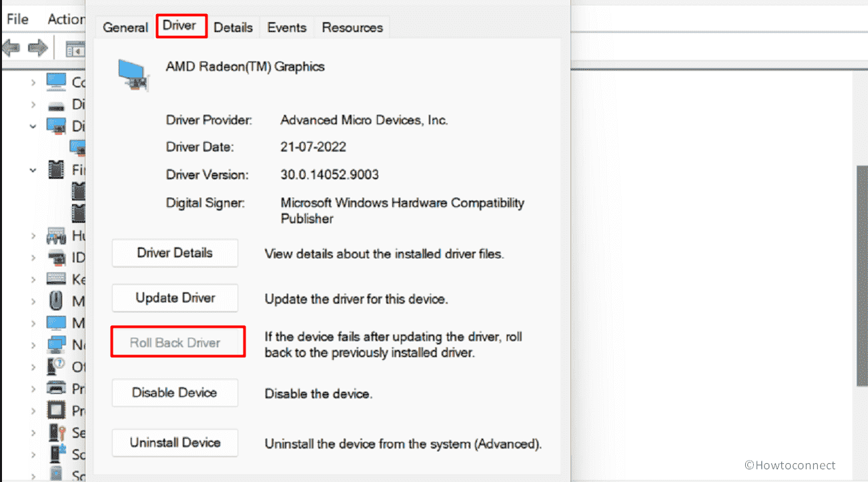Screen dimensions: 868x482
Task: Expand the IDE controllers chevron
Action: [x=33, y=257]
